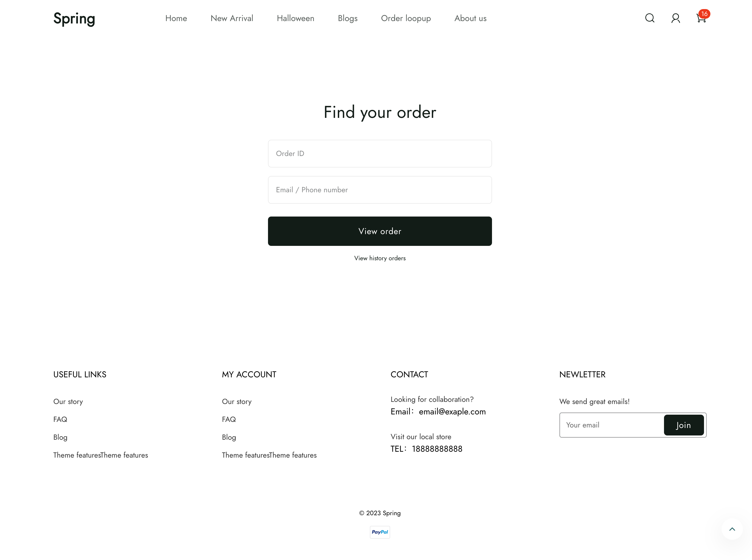Image resolution: width=752 pixels, height=560 pixels.
Task: Focus the Order ID field
Action: point(379,154)
